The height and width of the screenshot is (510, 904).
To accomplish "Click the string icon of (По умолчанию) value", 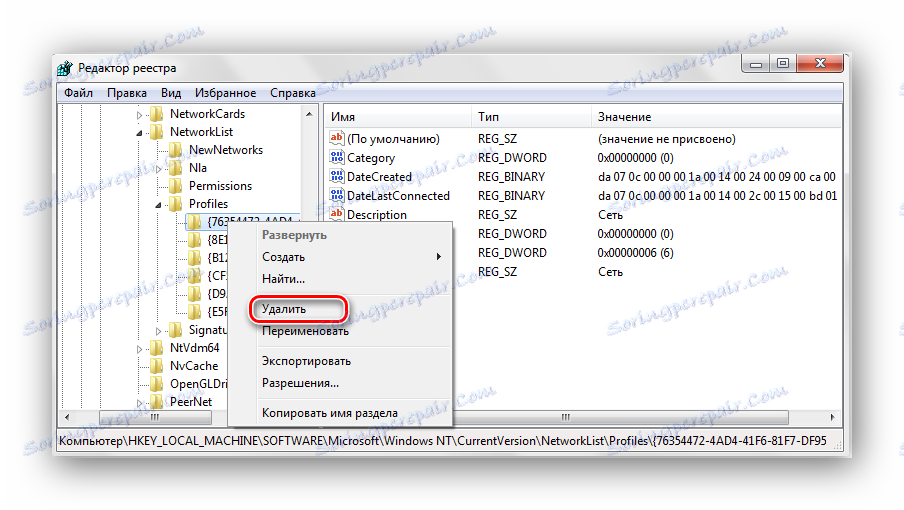I will tap(337, 138).
